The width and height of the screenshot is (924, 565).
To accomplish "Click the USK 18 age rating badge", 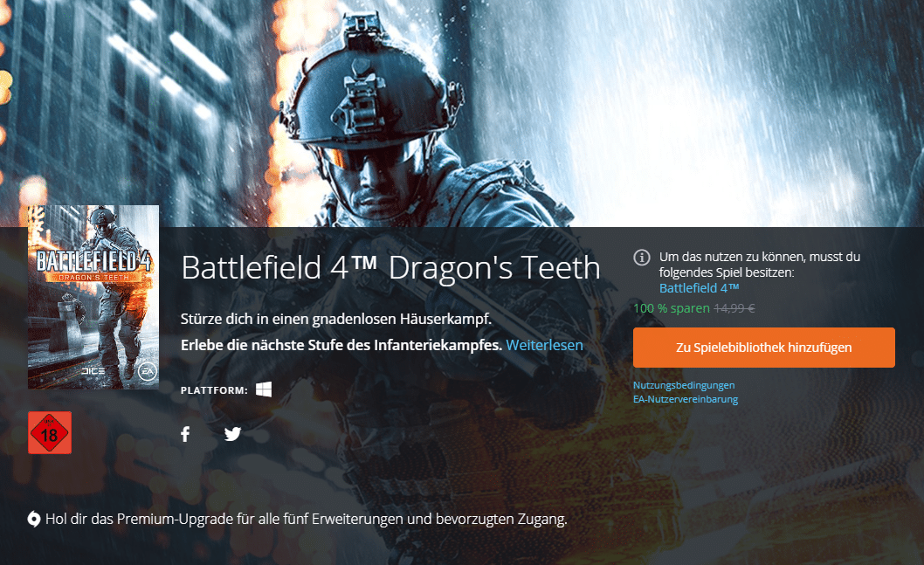I will [x=50, y=433].
